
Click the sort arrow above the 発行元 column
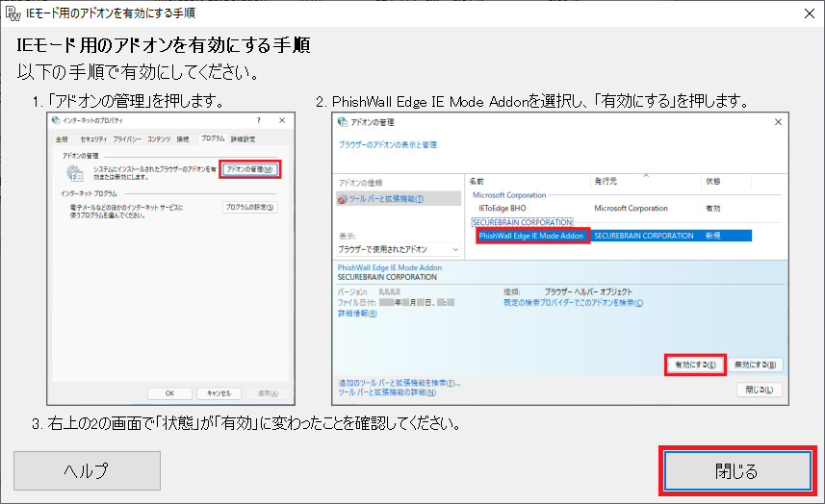click(646, 175)
